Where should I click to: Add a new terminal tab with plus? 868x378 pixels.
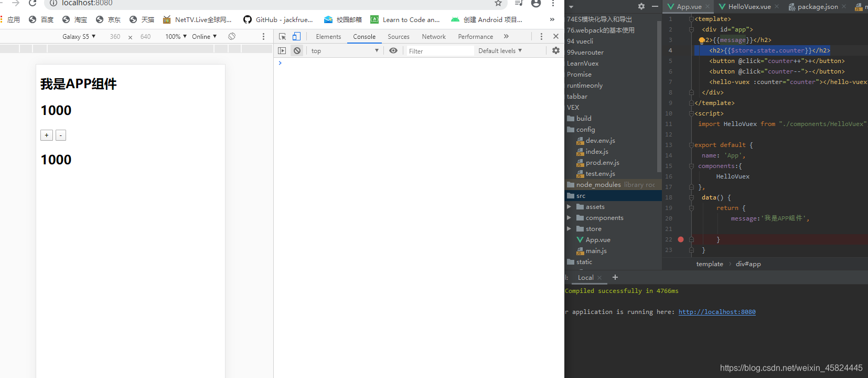[615, 277]
